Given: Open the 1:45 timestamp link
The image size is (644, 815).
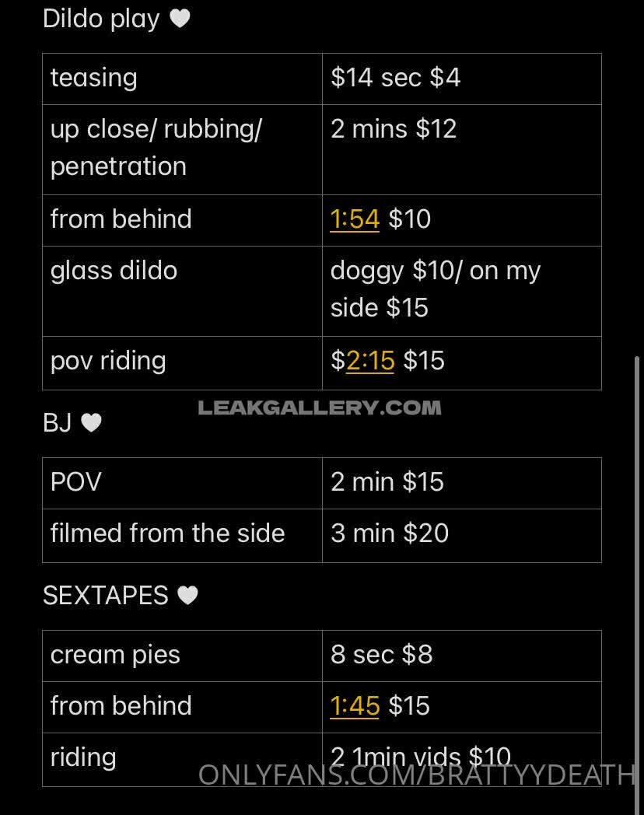Looking at the screenshot, I should pyautogui.click(x=355, y=706).
